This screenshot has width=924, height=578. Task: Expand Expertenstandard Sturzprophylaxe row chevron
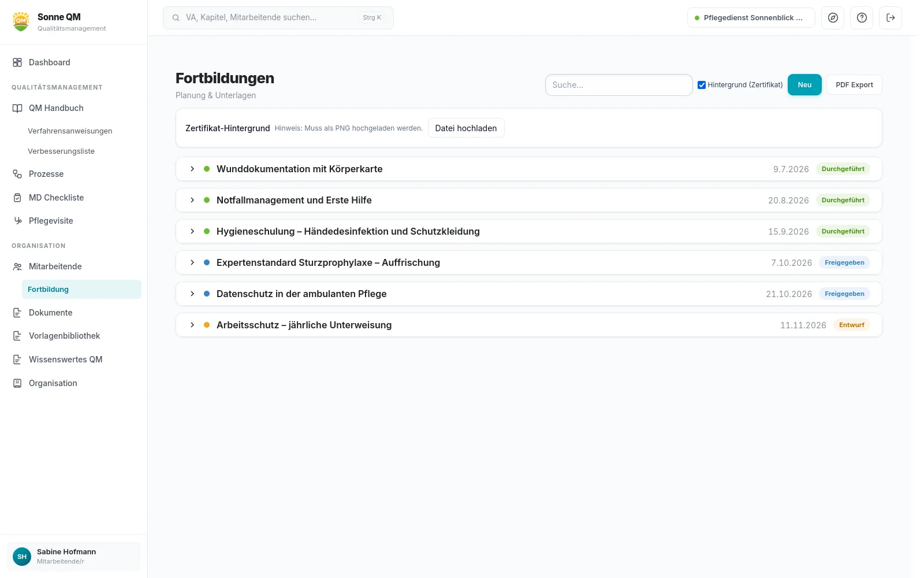[192, 262]
